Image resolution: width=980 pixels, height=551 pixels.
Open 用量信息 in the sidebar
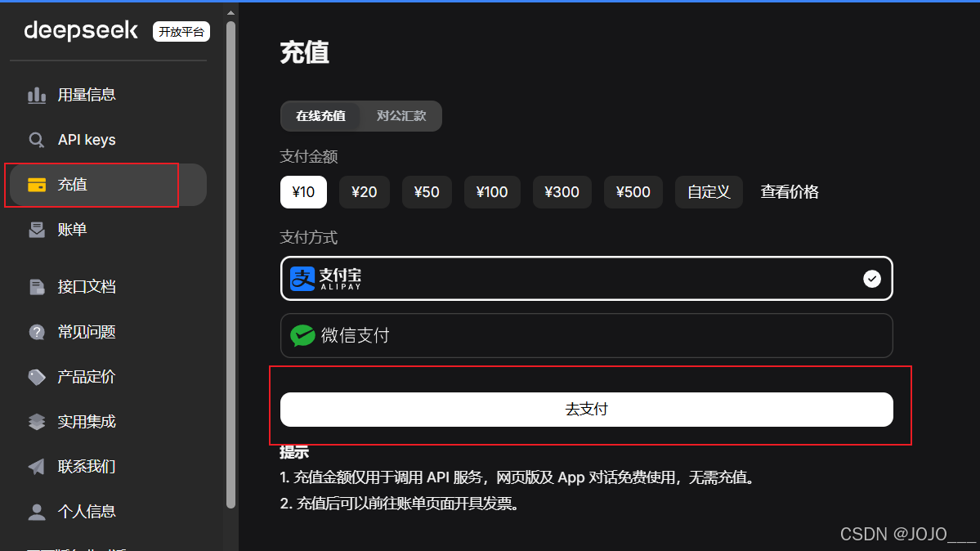tap(108, 95)
